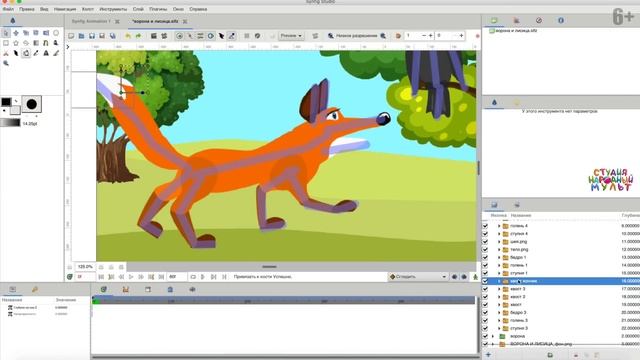Select the Spline tool
The image size is (640, 360).
(46, 43)
